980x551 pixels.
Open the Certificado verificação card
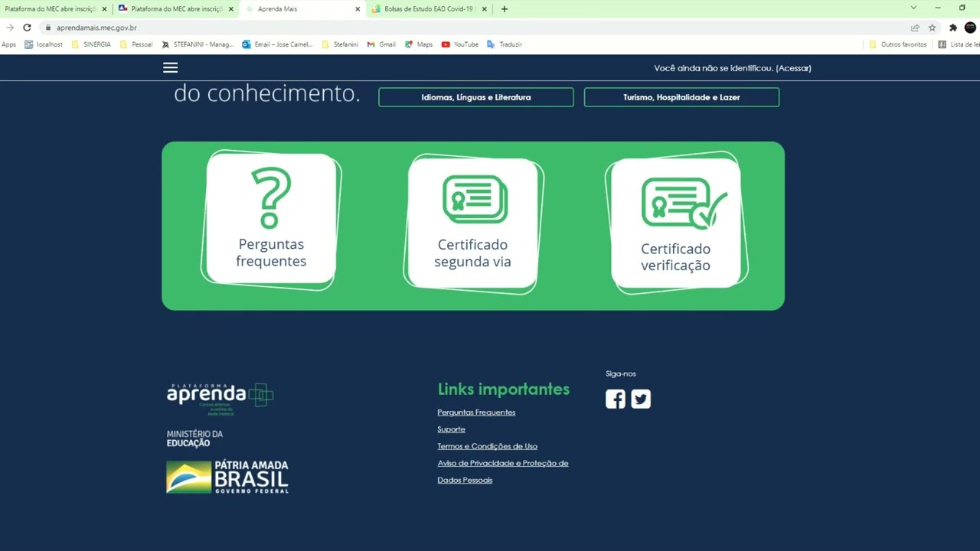tap(676, 223)
